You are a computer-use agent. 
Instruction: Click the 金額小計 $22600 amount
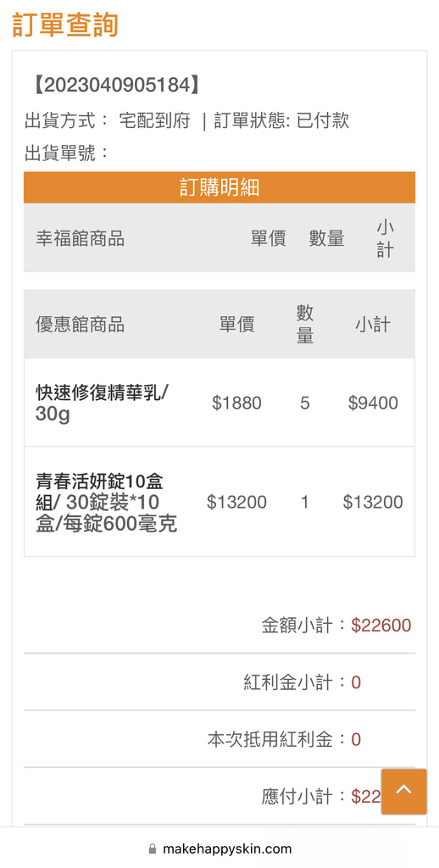point(381,626)
